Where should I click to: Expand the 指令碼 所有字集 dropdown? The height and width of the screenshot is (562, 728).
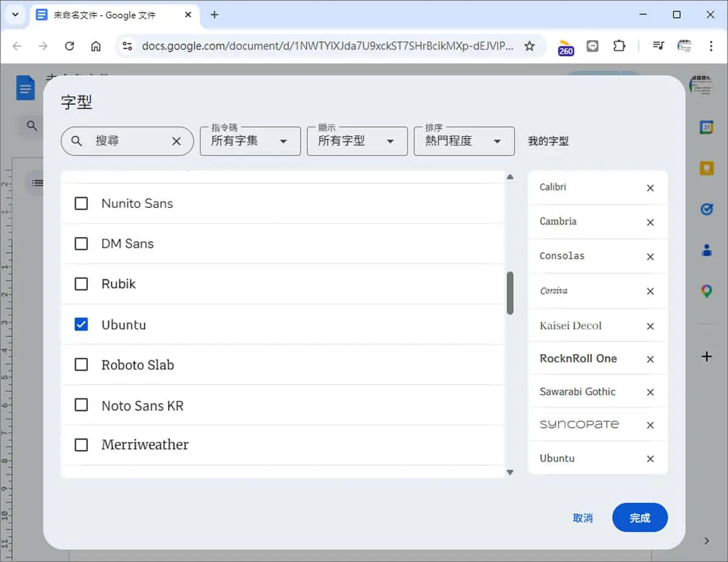coord(251,141)
